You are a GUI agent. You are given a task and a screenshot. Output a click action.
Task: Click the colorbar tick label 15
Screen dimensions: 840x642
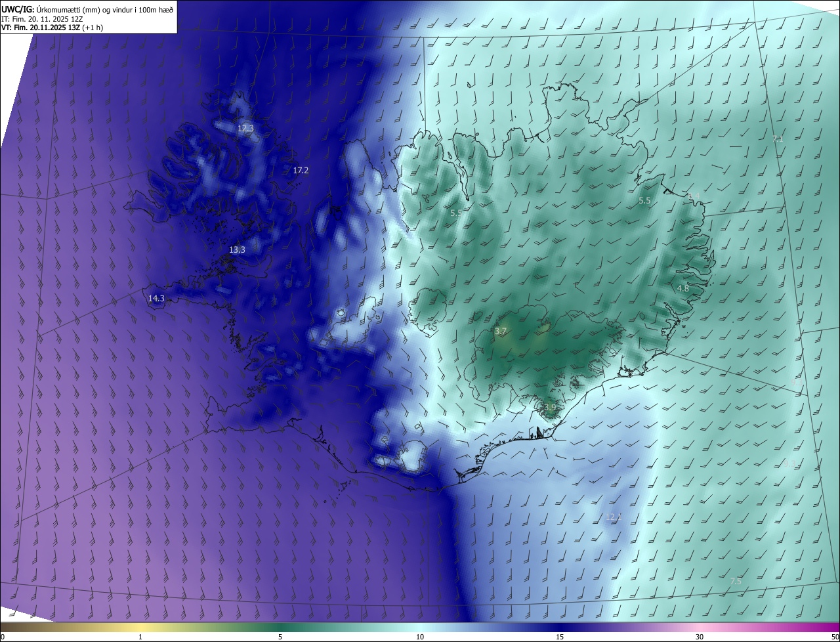coord(560,637)
